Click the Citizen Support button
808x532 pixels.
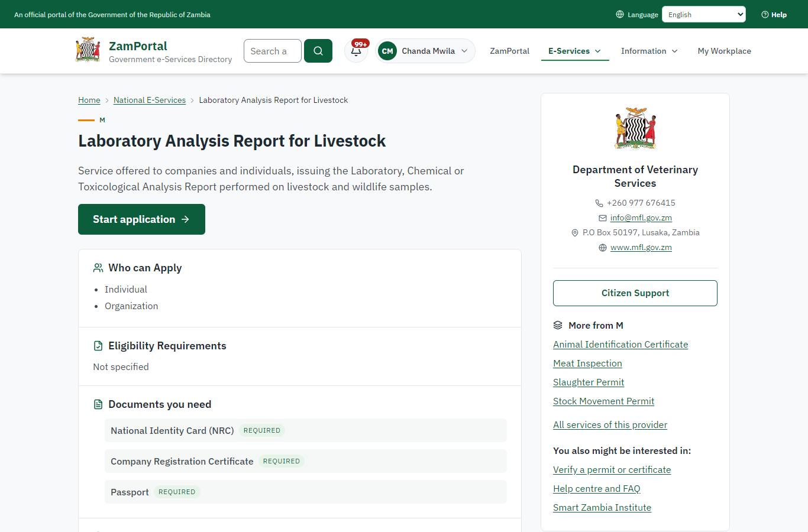[x=635, y=293]
